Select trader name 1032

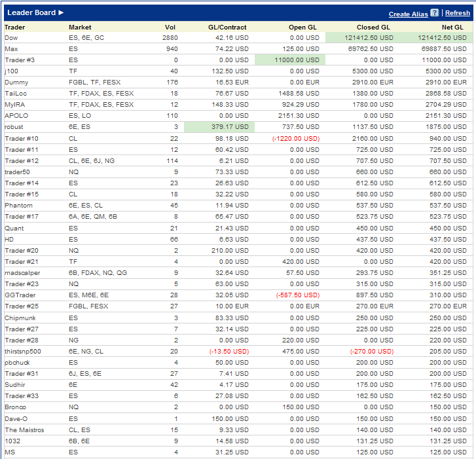(12, 441)
